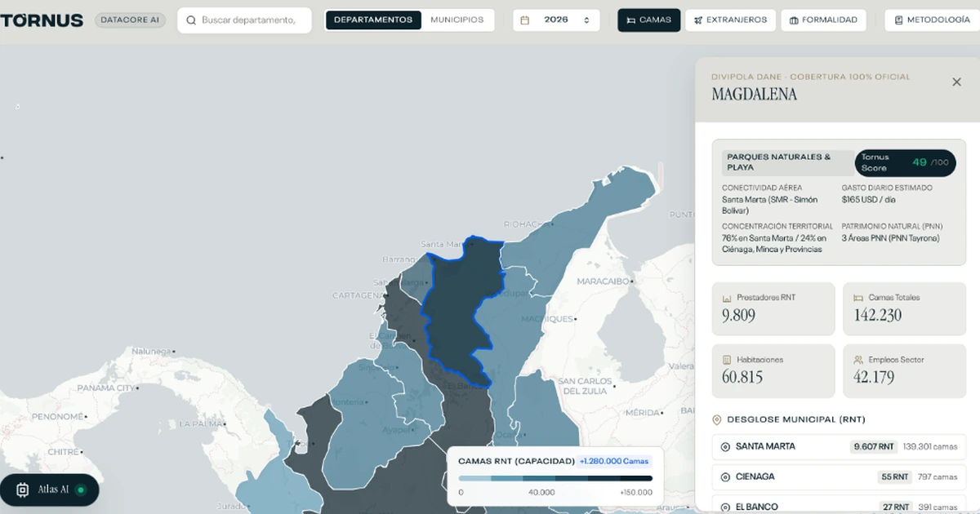This screenshot has width=980, height=514.
Task: Click the Atlas AI chip icon
Action: click(x=23, y=490)
